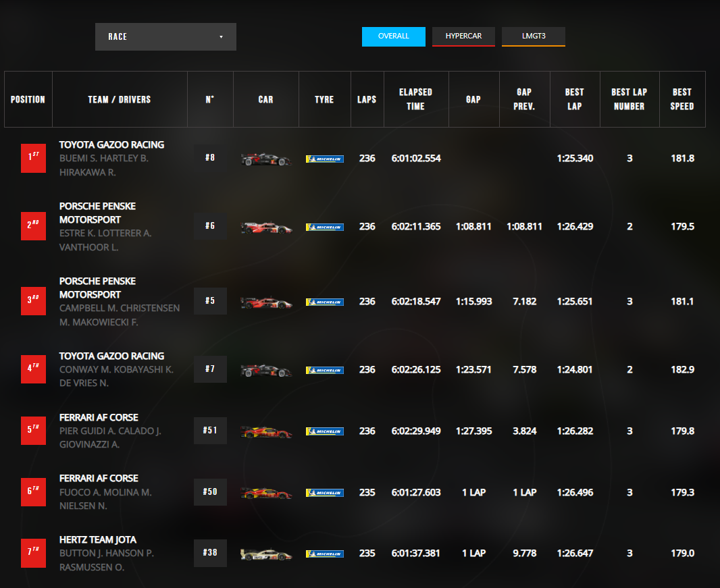Click the 5th position badge
Screen dimensions: 720x588
[34, 431]
